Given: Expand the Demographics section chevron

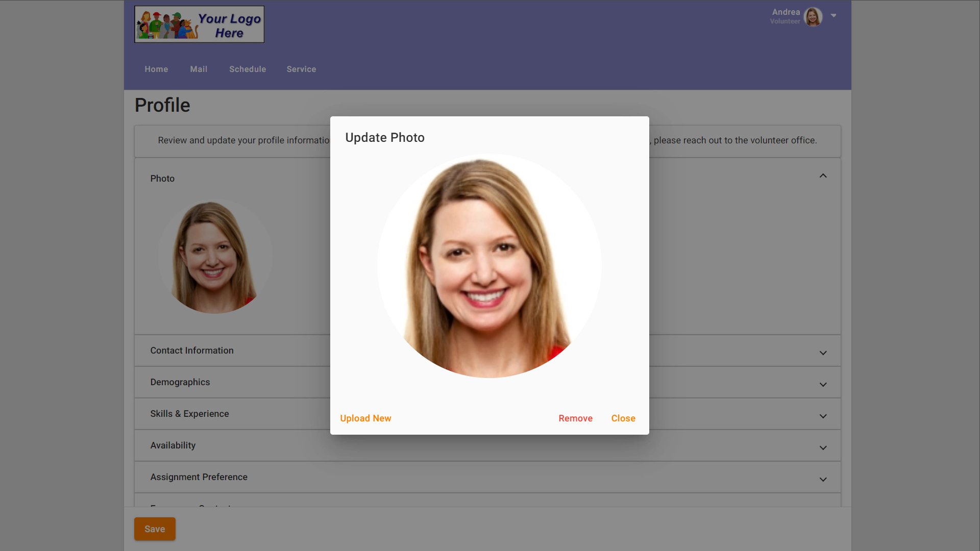Looking at the screenshot, I should (823, 385).
